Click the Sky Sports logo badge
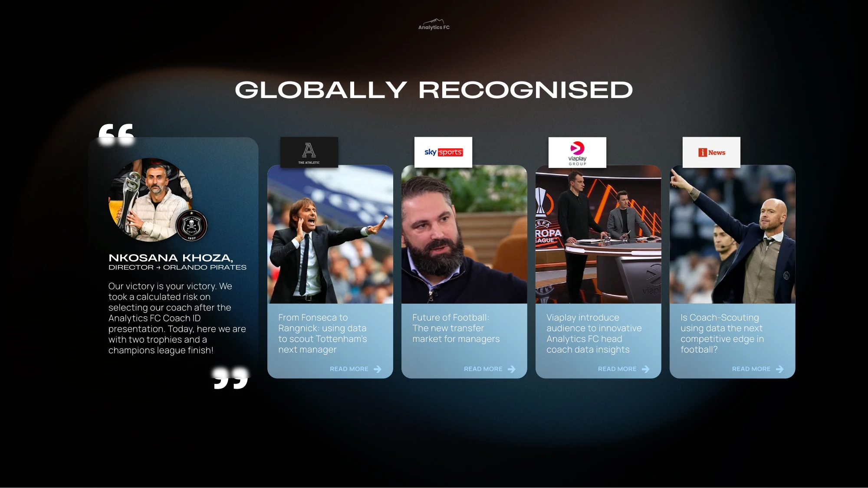Image resolution: width=868 pixels, height=488 pixels. [x=443, y=152]
